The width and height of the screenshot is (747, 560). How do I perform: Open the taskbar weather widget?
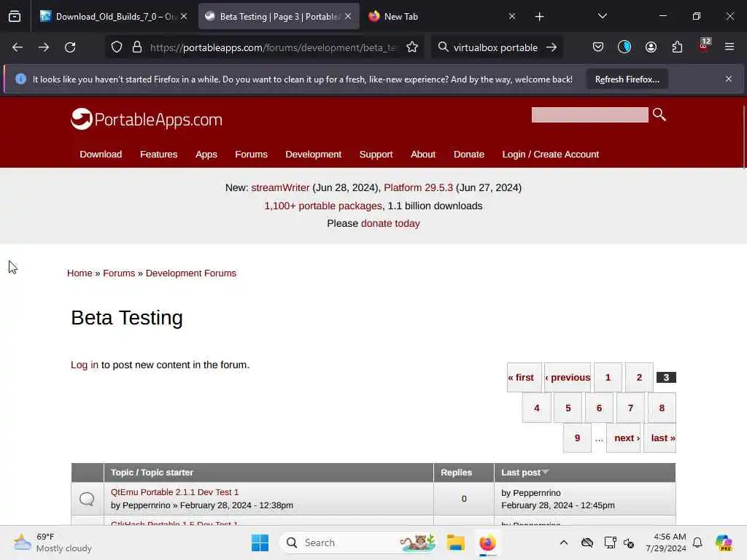[x=53, y=542]
